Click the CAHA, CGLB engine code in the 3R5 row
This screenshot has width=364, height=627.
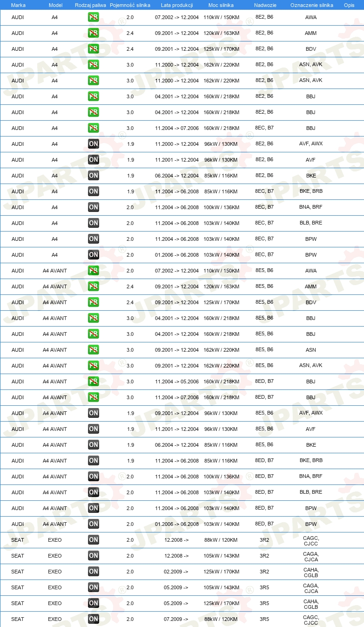click(x=310, y=604)
